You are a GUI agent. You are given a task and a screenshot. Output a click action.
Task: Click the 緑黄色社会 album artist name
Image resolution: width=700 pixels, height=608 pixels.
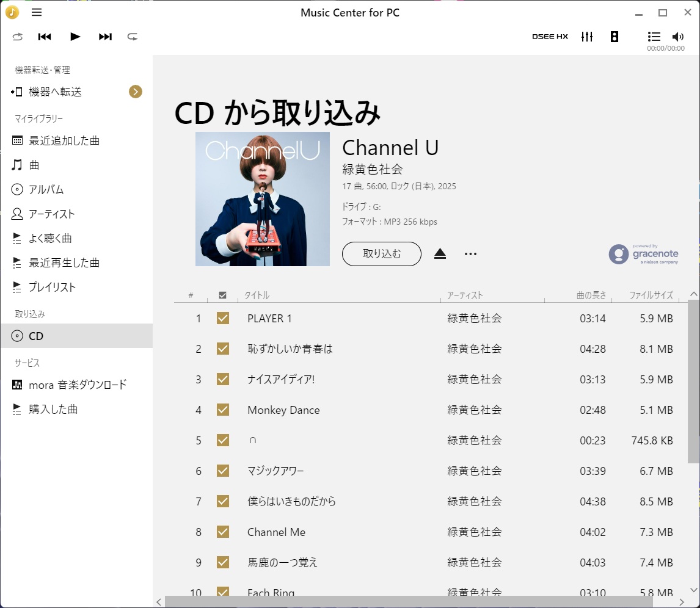373,170
